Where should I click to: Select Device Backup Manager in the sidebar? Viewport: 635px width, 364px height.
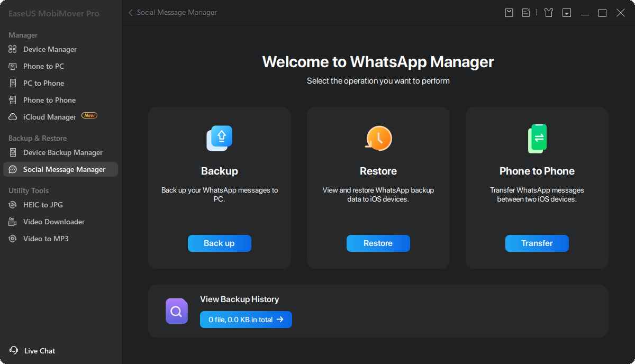pos(62,152)
